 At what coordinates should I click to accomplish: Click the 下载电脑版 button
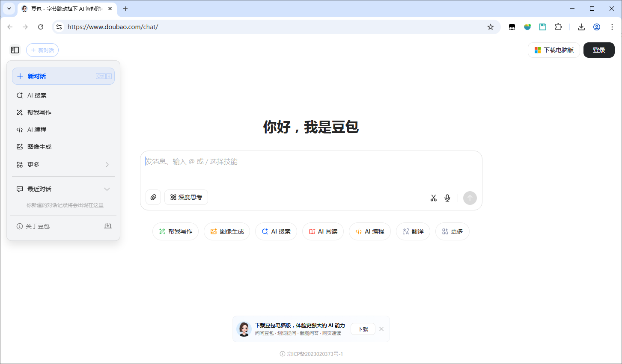click(x=554, y=50)
